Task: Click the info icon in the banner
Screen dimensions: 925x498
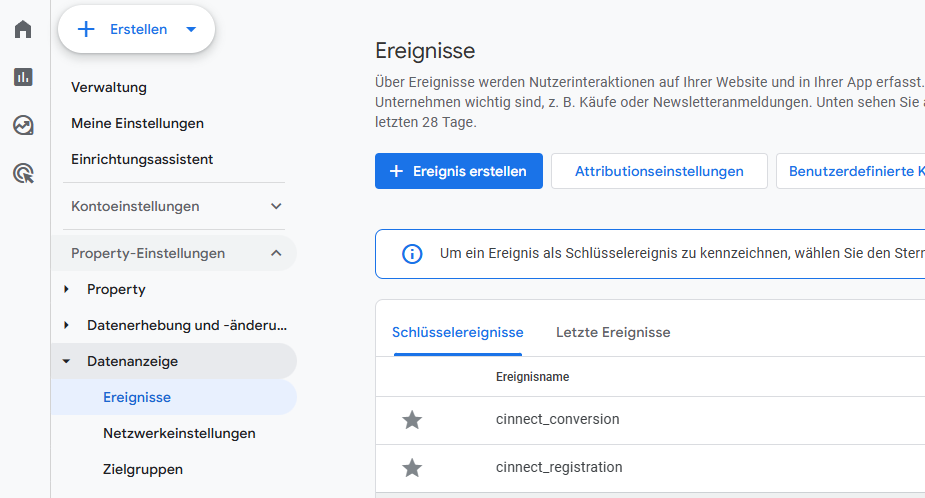Action: point(412,254)
